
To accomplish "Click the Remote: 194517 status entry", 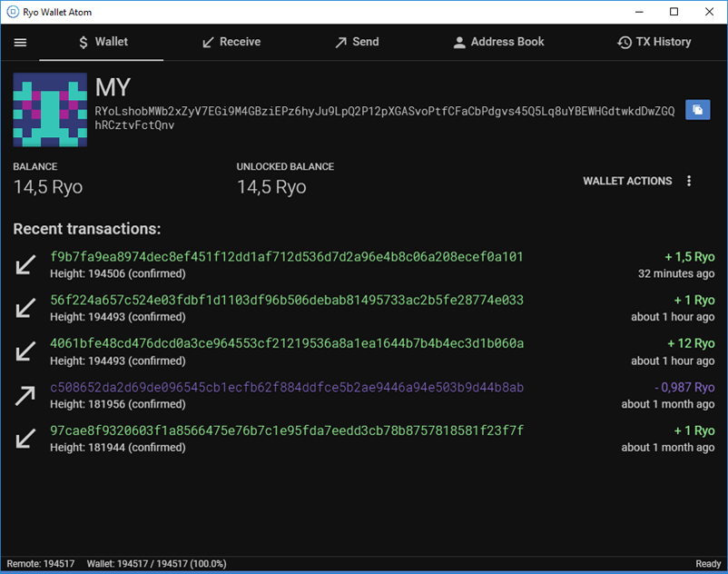I will [40, 564].
